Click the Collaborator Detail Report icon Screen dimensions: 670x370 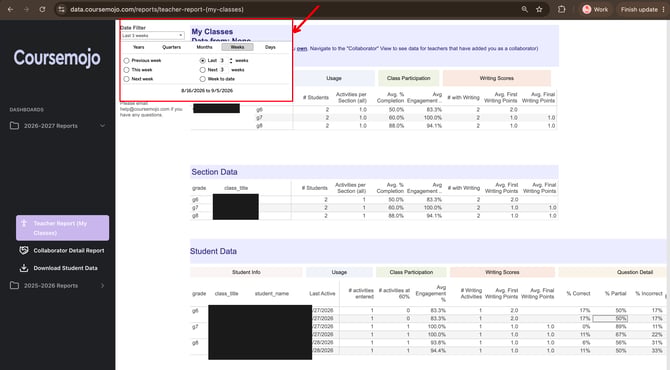[x=24, y=250]
